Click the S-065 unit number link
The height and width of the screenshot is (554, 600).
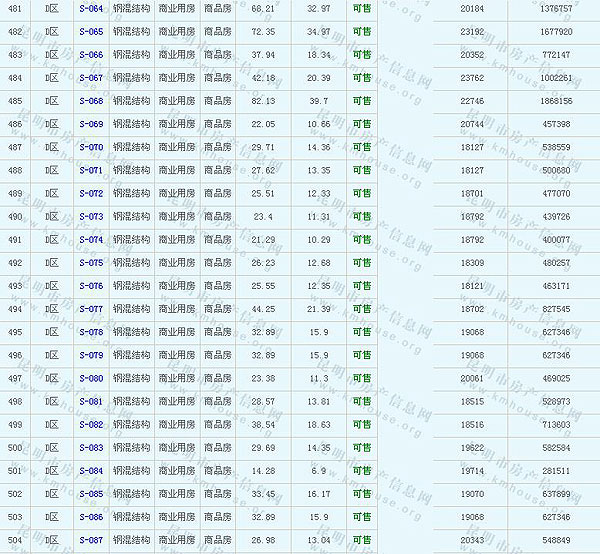pos(90,31)
